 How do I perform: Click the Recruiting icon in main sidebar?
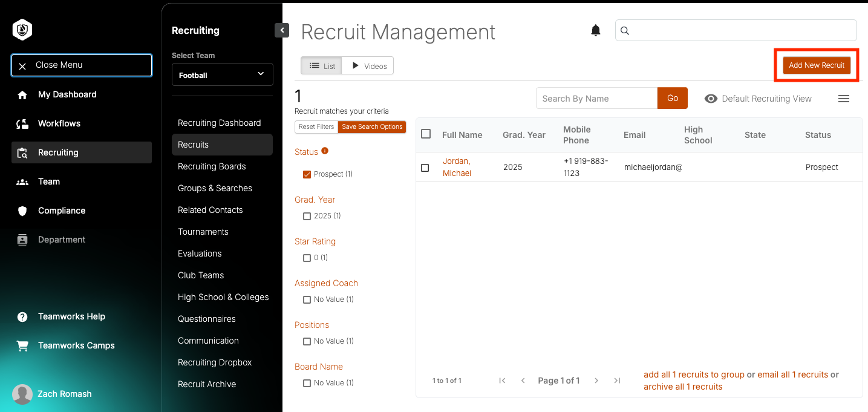(x=22, y=153)
